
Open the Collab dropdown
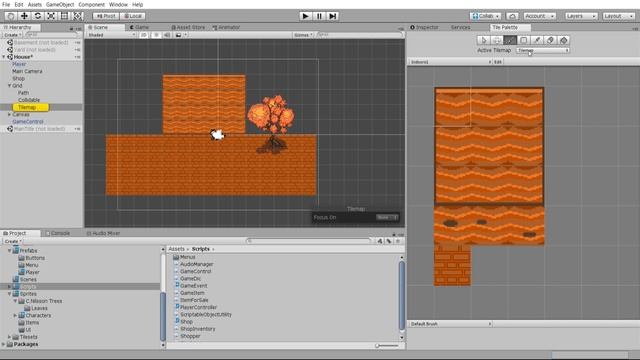pyautogui.click(x=485, y=16)
